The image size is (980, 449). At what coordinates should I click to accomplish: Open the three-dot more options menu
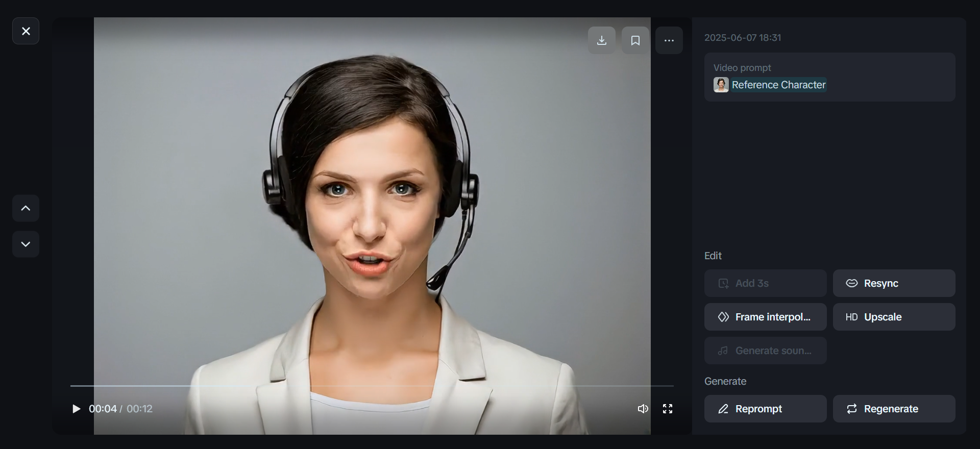pos(669,40)
